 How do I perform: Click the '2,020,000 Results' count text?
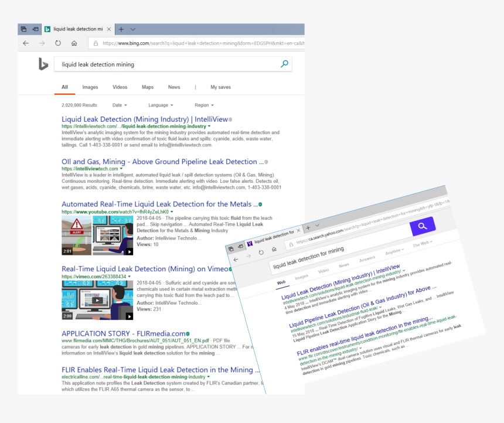coord(79,105)
